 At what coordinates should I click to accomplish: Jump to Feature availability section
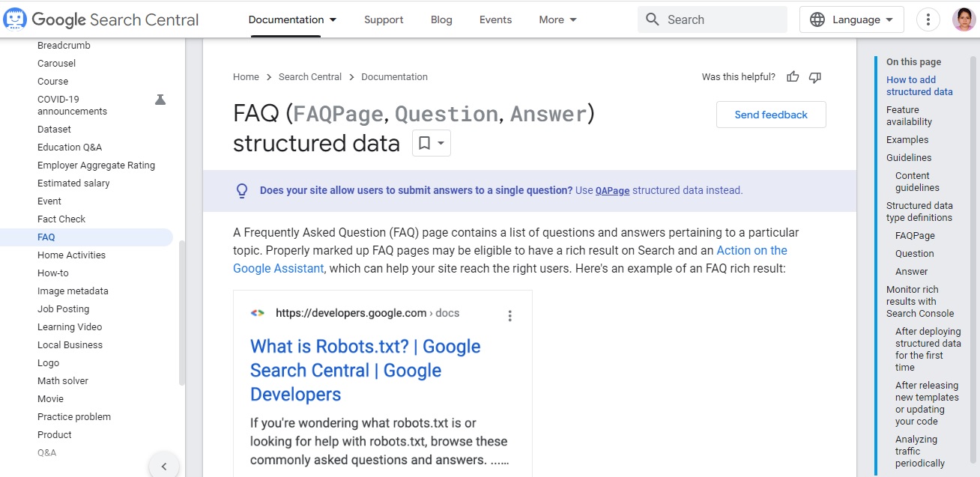(909, 116)
